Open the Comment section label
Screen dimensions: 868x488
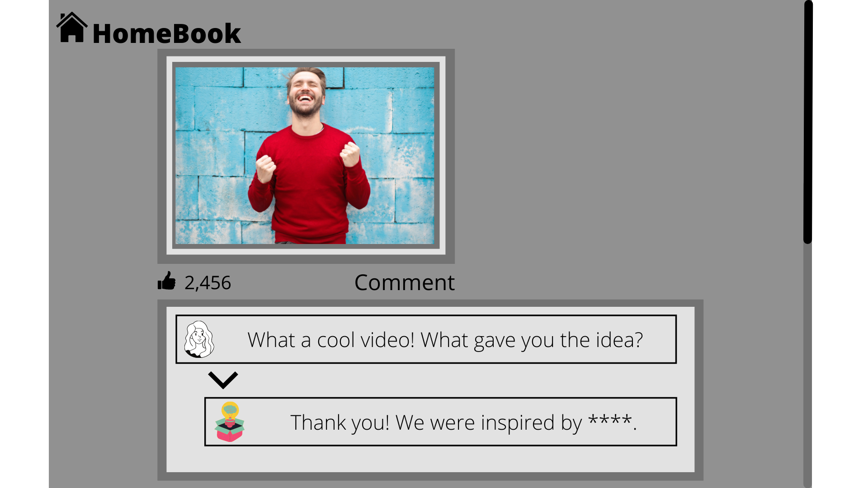[405, 282]
